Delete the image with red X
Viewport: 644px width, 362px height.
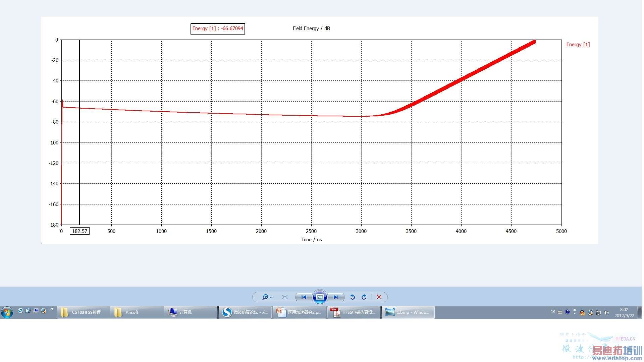tap(379, 297)
